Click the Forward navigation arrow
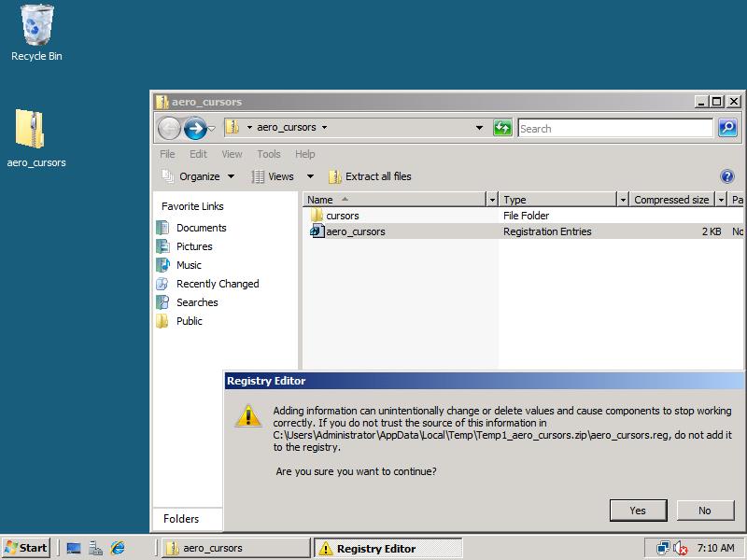The width and height of the screenshot is (747, 560). 195,128
